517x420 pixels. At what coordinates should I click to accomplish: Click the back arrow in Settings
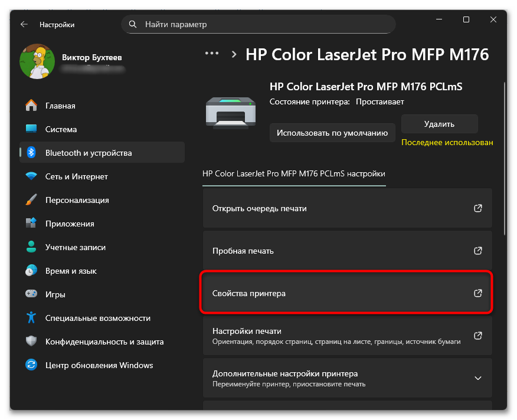click(x=24, y=24)
